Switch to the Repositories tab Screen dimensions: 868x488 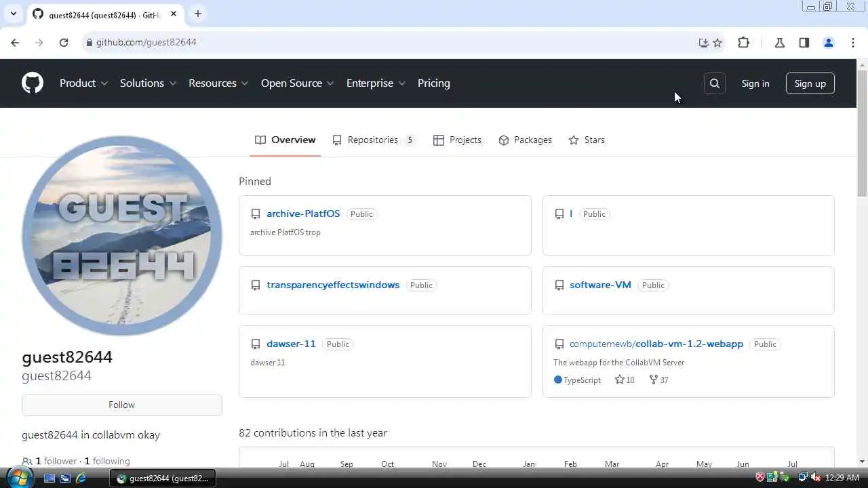click(x=374, y=140)
